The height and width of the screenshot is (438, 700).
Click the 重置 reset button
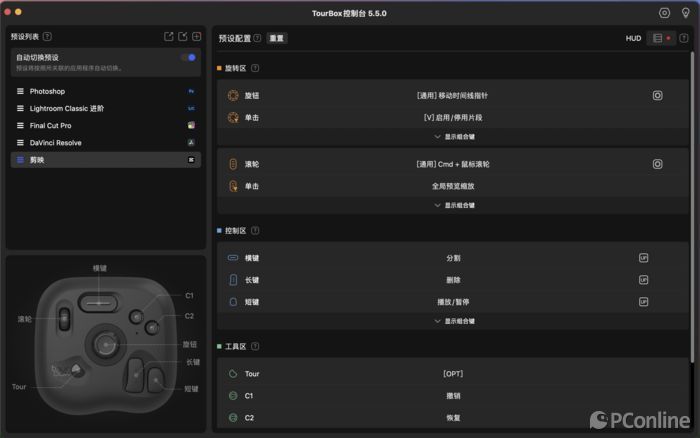click(276, 38)
